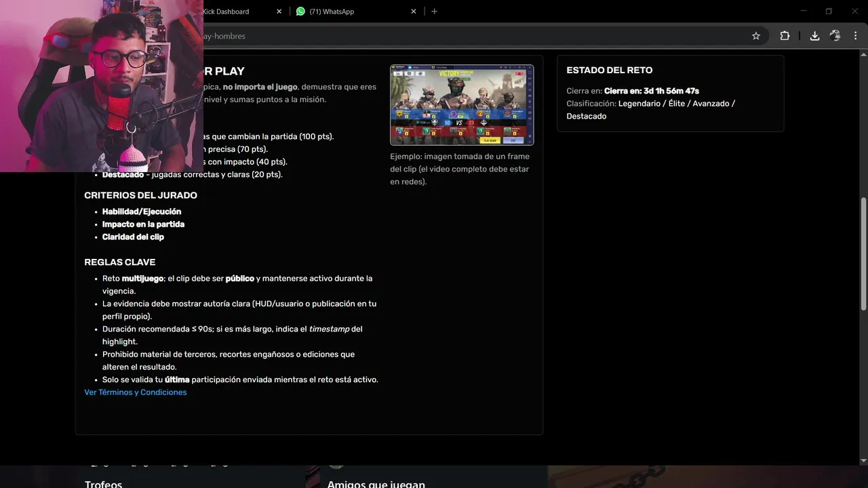Screen dimensions: 868x488
Task: Click the scrollbar up arrow
Action: click(x=863, y=53)
